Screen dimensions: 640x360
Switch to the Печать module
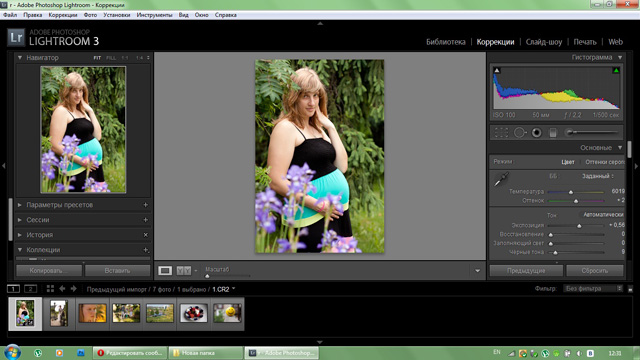(585, 42)
